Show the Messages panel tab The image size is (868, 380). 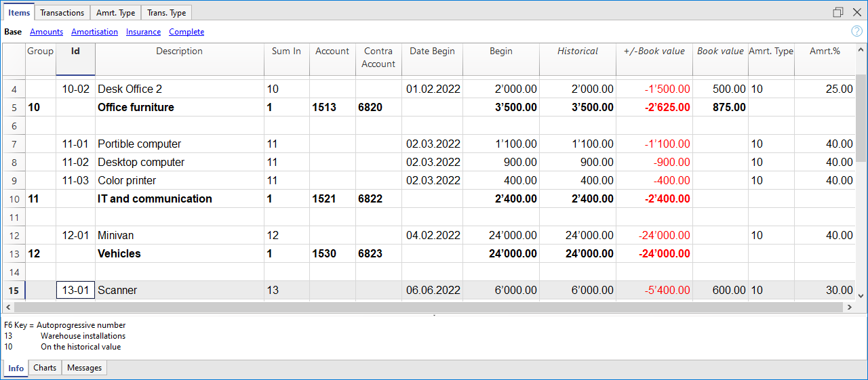pos(84,368)
